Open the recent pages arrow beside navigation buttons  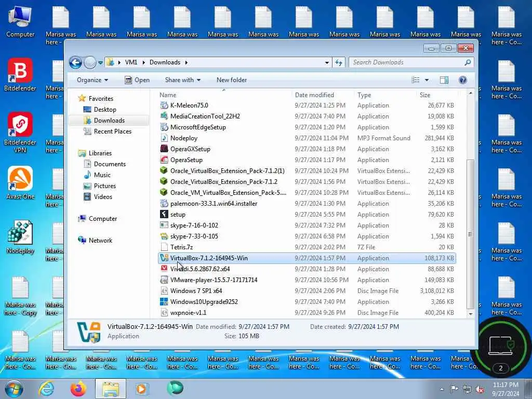pos(100,63)
